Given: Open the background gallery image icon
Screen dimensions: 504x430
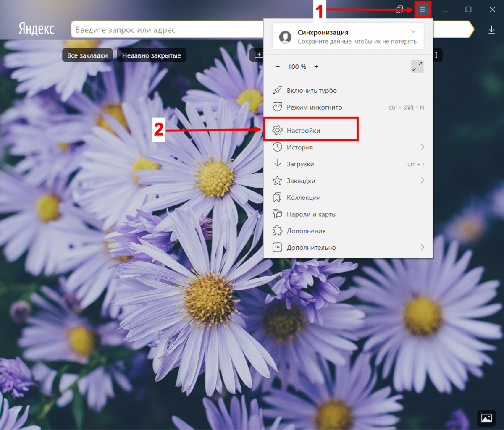Looking at the screenshot, I should 486,418.
